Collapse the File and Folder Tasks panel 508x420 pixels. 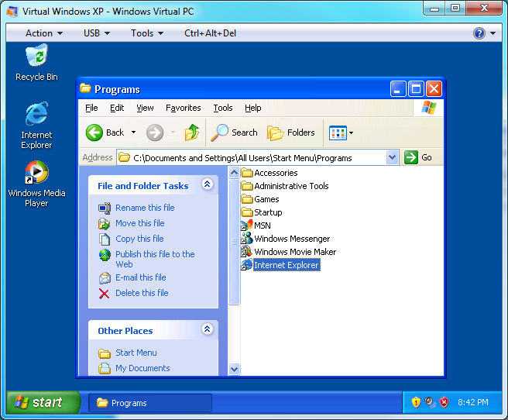(x=207, y=184)
